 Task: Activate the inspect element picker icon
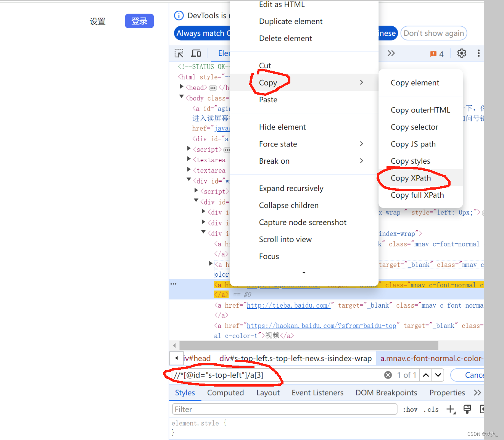tap(179, 53)
